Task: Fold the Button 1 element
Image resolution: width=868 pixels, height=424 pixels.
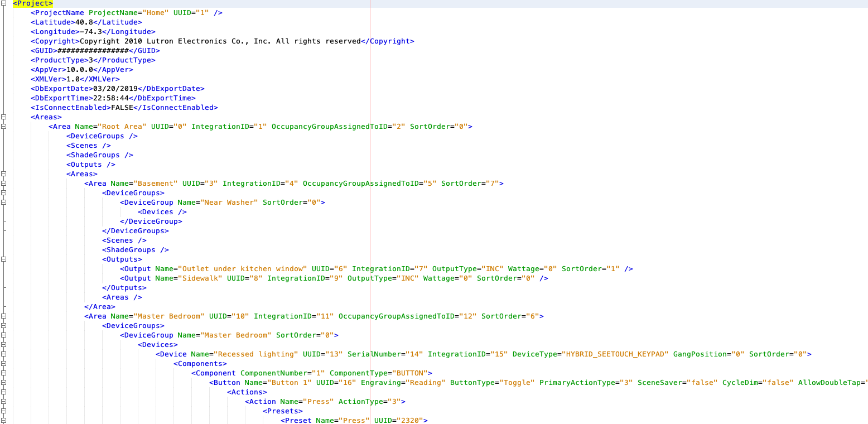Action: point(4,383)
